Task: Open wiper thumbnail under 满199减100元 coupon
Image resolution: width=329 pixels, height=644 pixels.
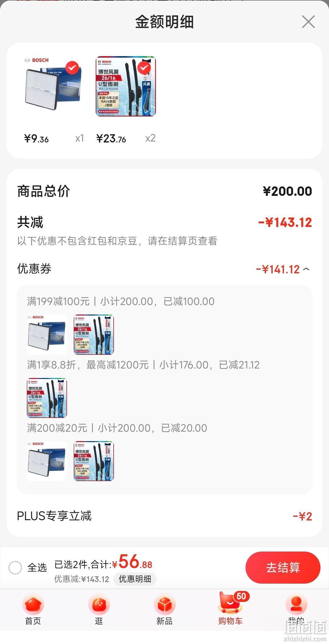Action: click(x=94, y=335)
